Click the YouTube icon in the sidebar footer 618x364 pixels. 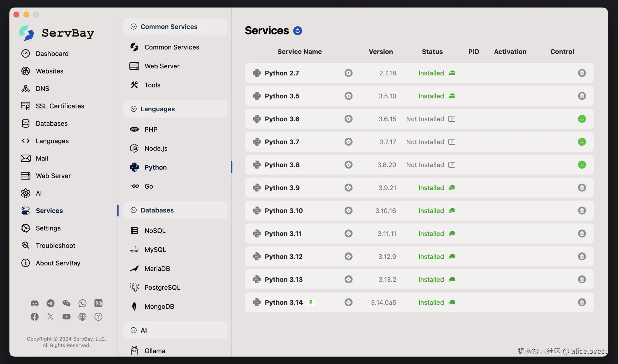coord(66,316)
